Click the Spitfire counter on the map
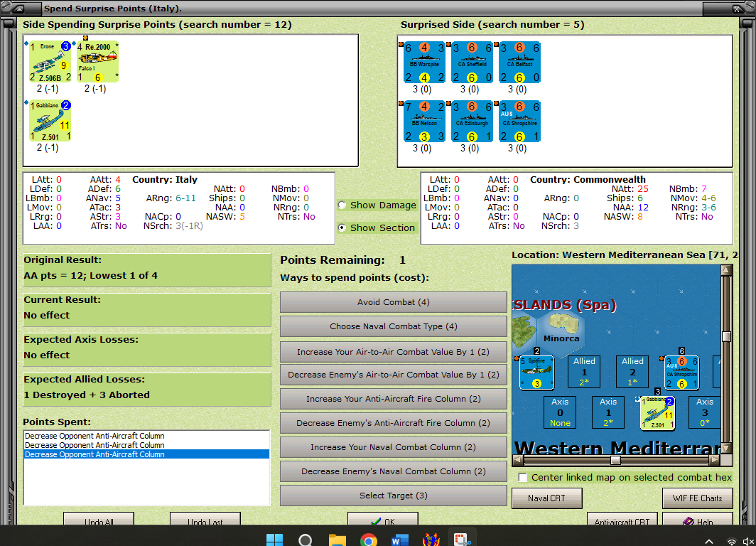Image resolution: width=756 pixels, height=546 pixels. 536,373
